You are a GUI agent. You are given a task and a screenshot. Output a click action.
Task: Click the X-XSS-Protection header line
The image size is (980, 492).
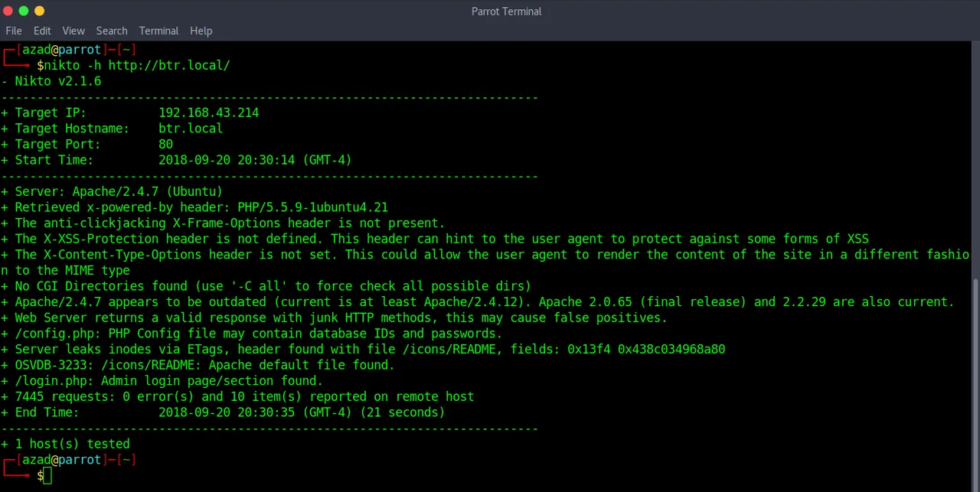[x=435, y=239]
